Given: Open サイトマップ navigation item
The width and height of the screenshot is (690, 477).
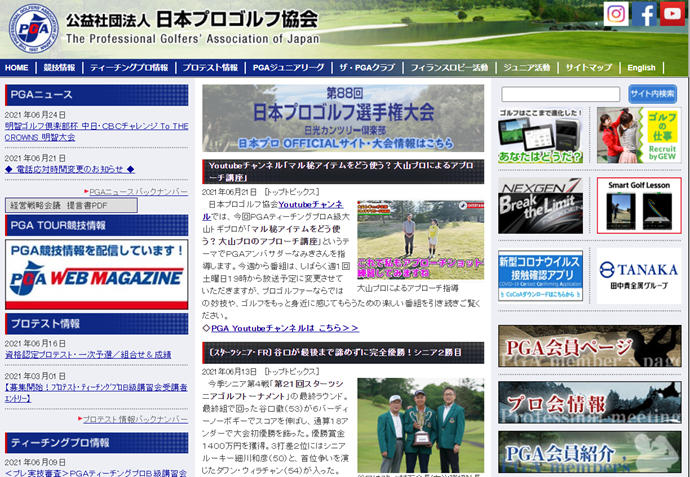Looking at the screenshot, I should pos(589,68).
